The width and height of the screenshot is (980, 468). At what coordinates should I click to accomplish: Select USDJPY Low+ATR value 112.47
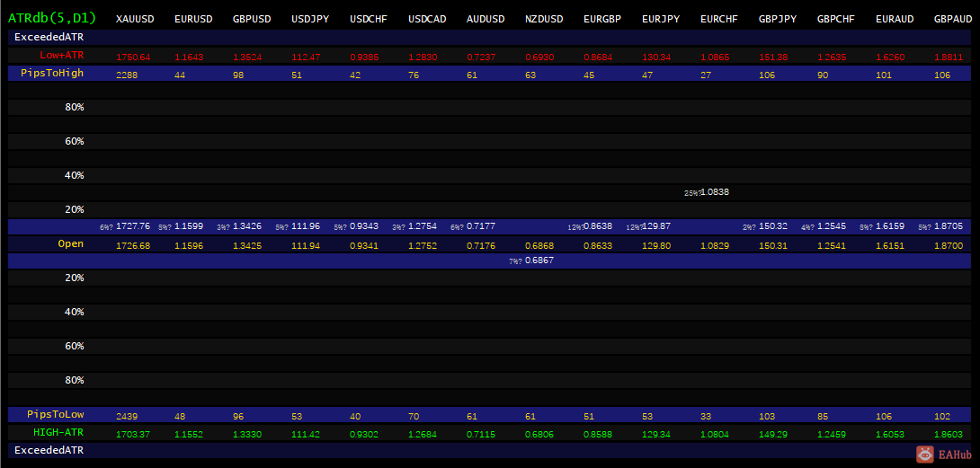307,57
